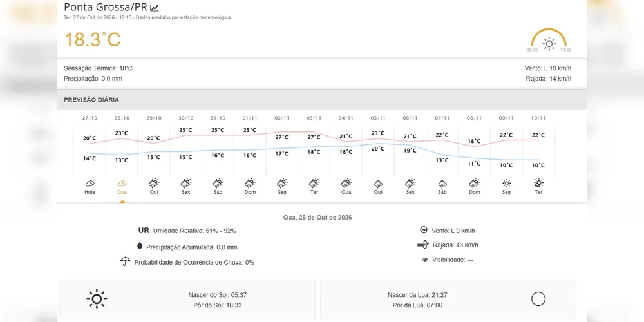Click the wind gust Rajada icon
Screen dimensions: 644x322
pyautogui.click(x=423, y=245)
